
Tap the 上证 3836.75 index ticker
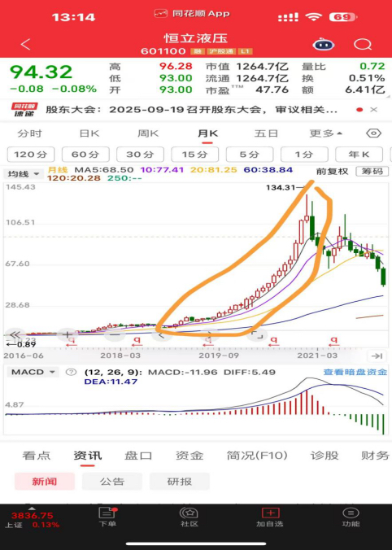(x=32, y=520)
